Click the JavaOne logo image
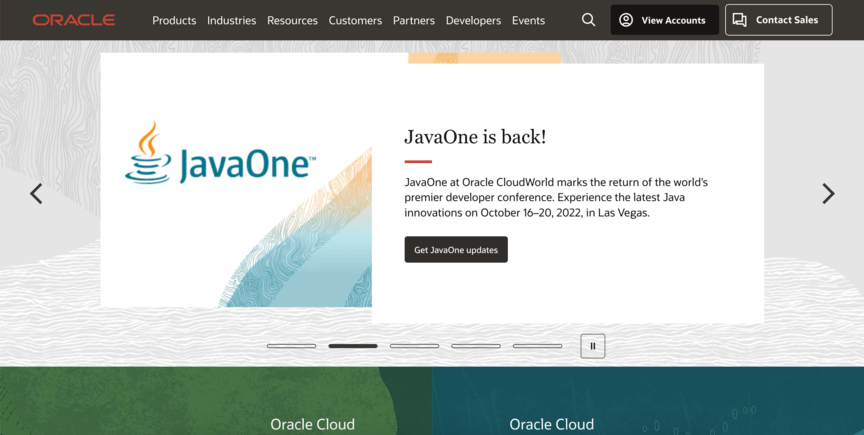864x435 pixels. pyautogui.click(x=220, y=153)
